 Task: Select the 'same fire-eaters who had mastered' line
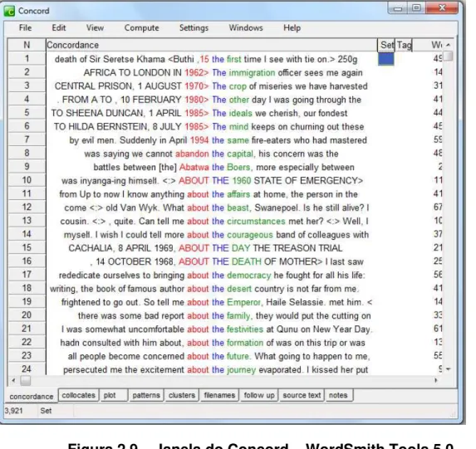coord(212,140)
